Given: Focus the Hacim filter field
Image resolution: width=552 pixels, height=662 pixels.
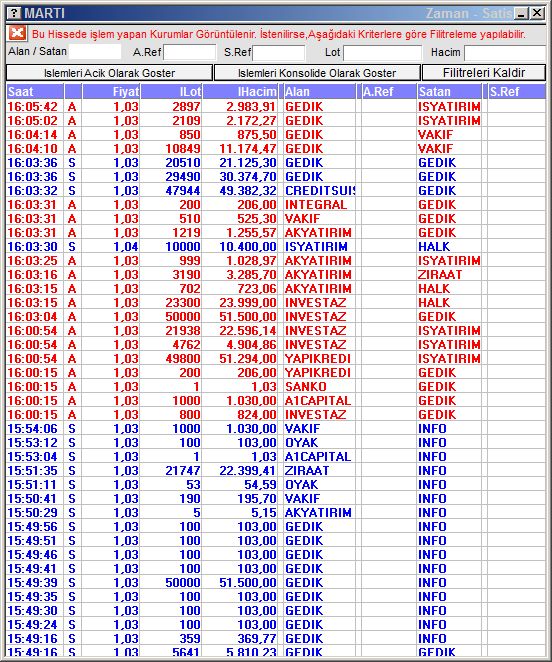Looking at the screenshot, I should click(x=505, y=53).
